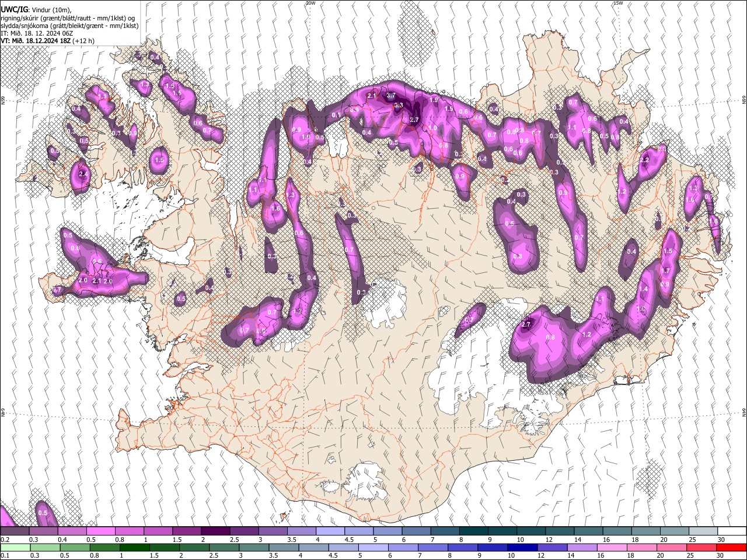Click the '30' label on the lower scale
The width and height of the screenshot is (747, 560).
click(x=720, y=556)
